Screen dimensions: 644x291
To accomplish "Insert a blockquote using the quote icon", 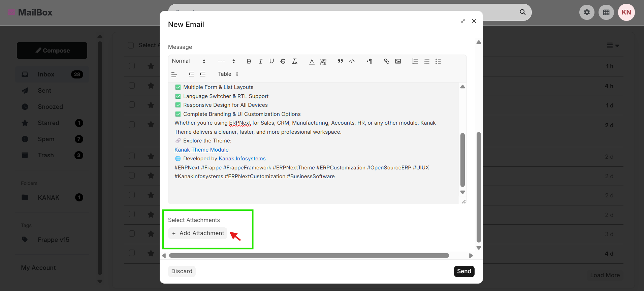I will (x=341, y=61).
